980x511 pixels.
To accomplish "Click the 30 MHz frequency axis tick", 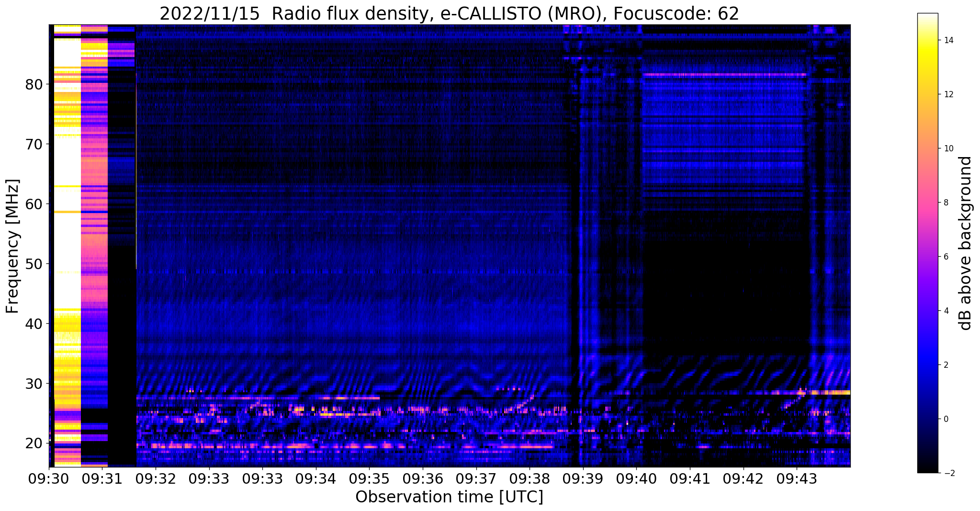I will [x=34, y=383].
